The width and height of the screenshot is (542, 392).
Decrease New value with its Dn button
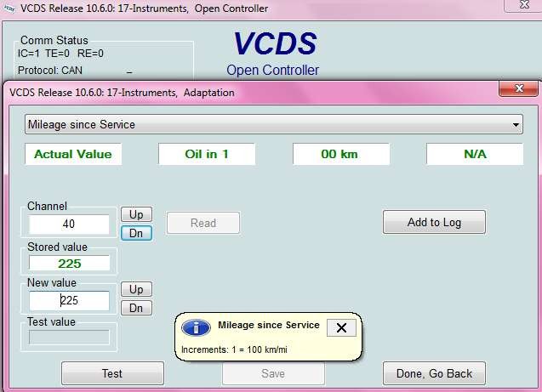coord(136,308)
